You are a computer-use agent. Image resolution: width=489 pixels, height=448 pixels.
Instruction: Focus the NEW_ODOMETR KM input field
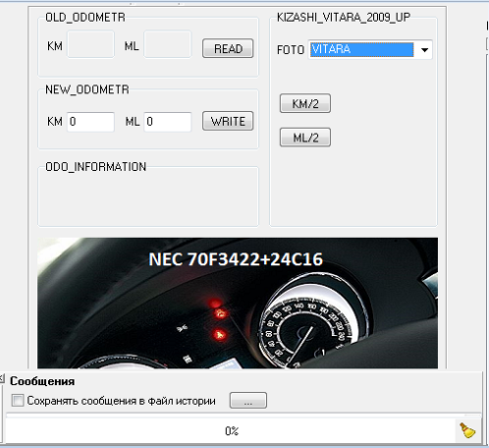(x=90, y=122)
